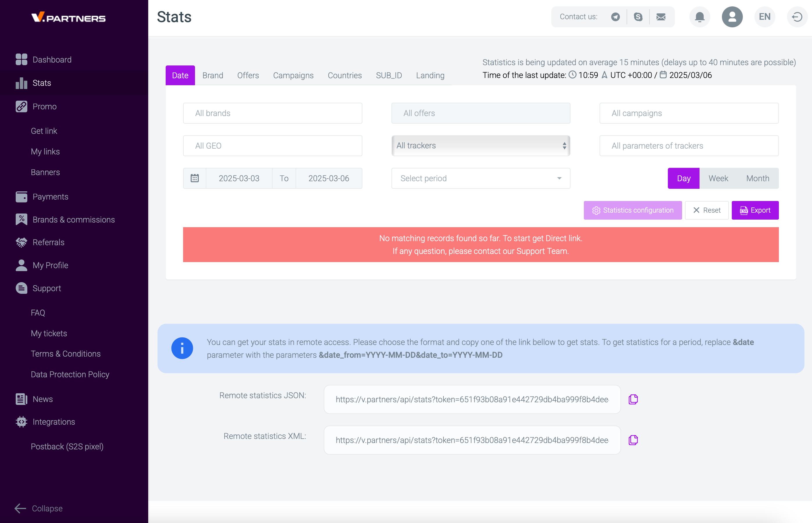Click the Dashboard grid icon
812x523 pixels.
click(x=22, y=59)
